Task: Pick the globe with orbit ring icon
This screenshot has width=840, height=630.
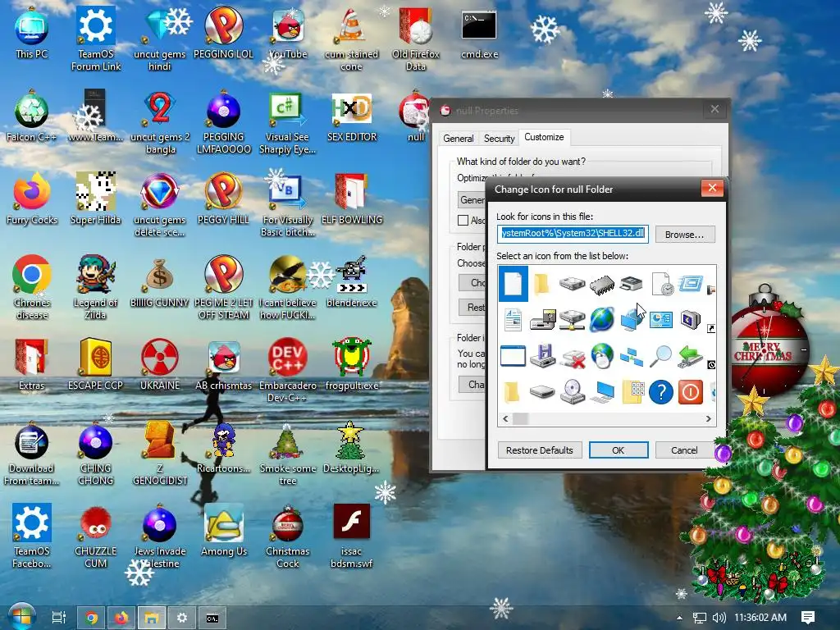Action: [602, 320]
